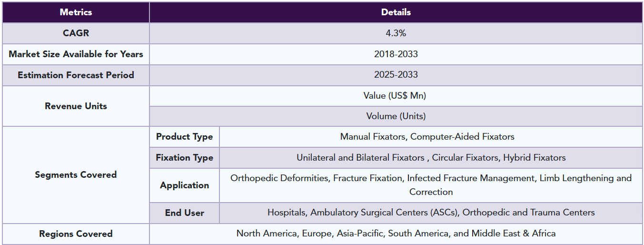644x245 pixels.
Task: Click the Product Type sub-label
Action: point(184,137)
